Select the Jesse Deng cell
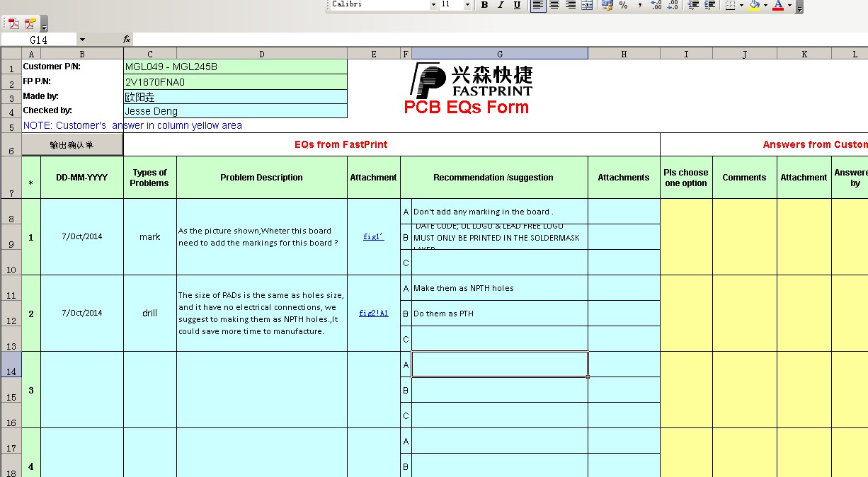868x477 pixels. click(235, 111)
